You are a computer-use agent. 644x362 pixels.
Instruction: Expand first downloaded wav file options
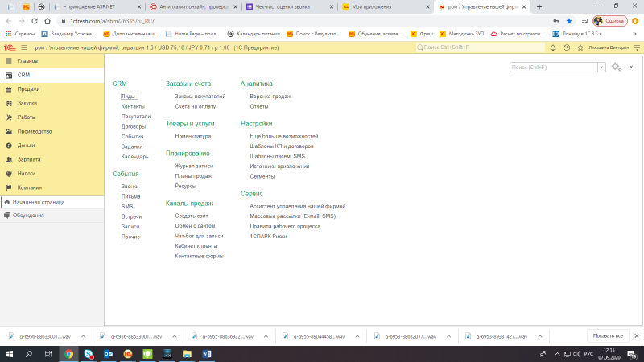pyautogui.click(x=84, y=336)
